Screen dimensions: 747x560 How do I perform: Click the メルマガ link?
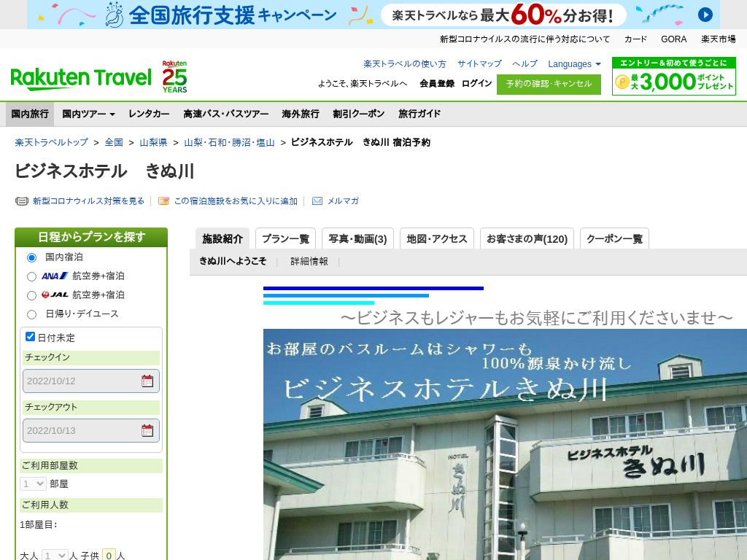tap(343, 201)
